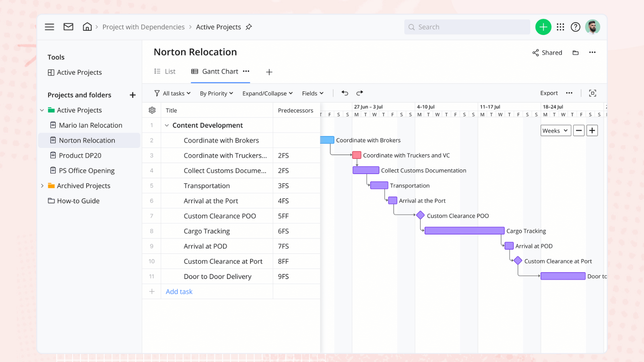Open Gantt column settings with the gear icon
Image resolution: width=644 pixels, height=362 pixels.
pyautogui.click(x=152, y=110)
